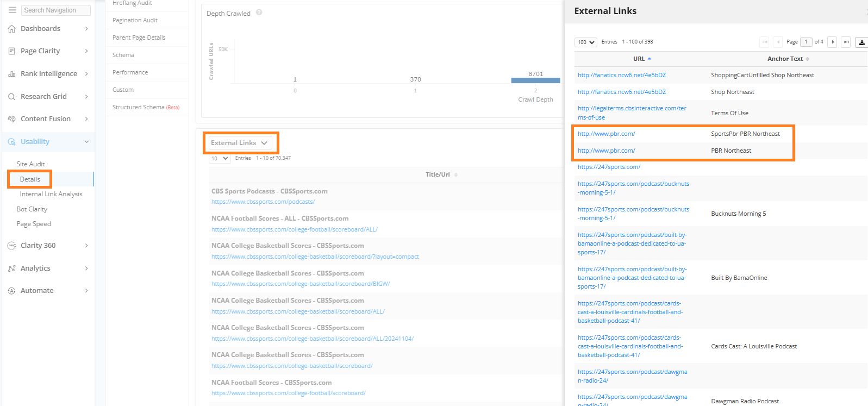Select Details under Usability

coord(30,179)
